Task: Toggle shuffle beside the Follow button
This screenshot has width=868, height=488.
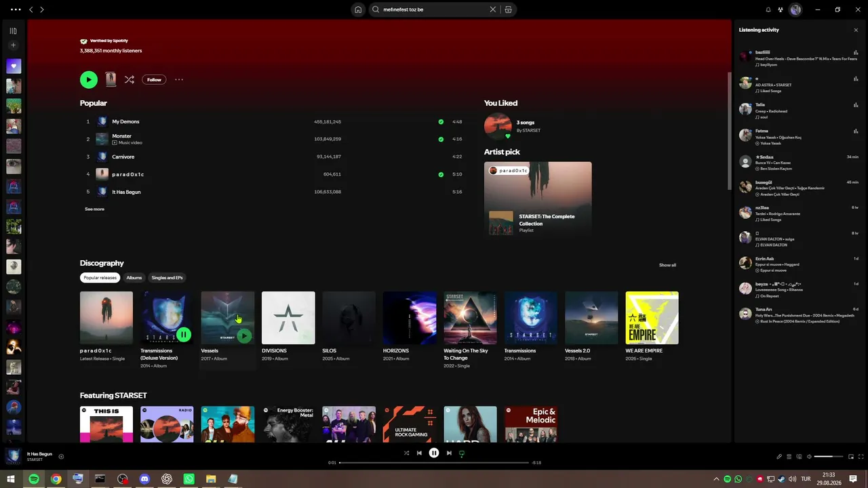Action: pos(129,79)
